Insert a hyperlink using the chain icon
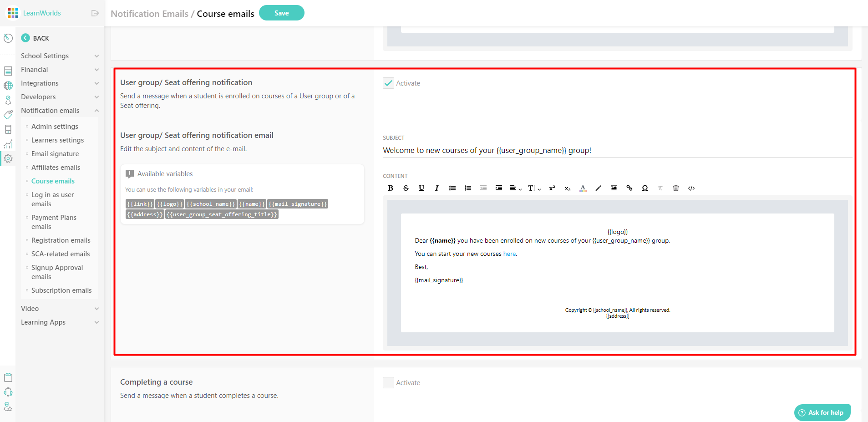This screenshot has width=868, height=422. (629, 188)
